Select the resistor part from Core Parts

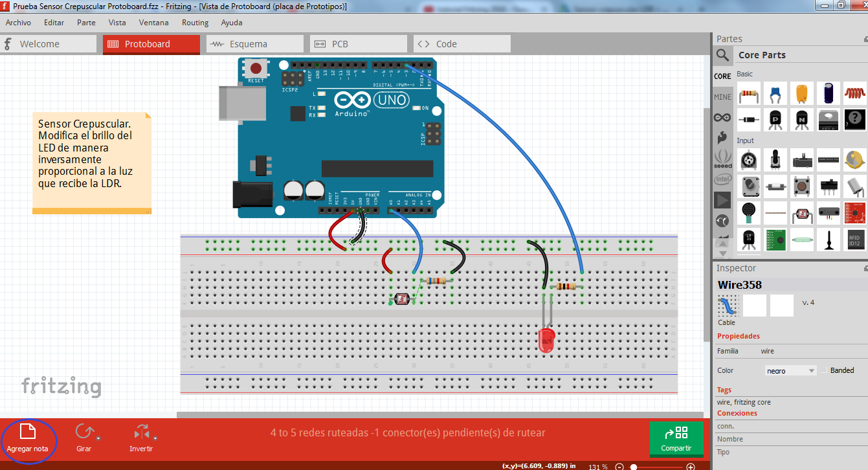(x=748, y=94)
